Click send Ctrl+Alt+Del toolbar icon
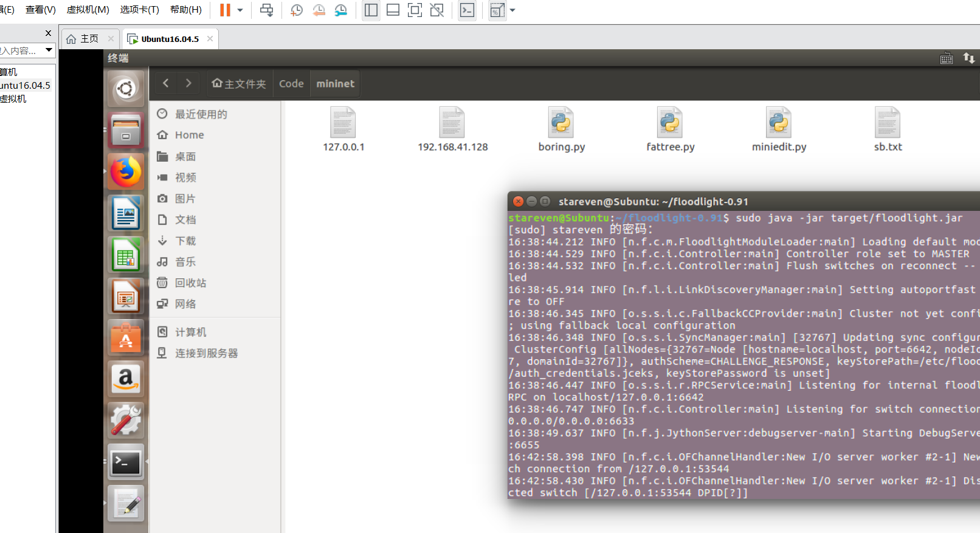980x533 pixels. click(x=266, y=10)
